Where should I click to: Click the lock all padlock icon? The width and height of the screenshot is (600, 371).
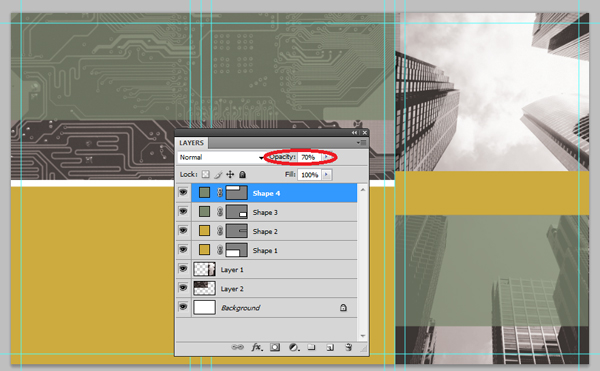tap(242, 175)
